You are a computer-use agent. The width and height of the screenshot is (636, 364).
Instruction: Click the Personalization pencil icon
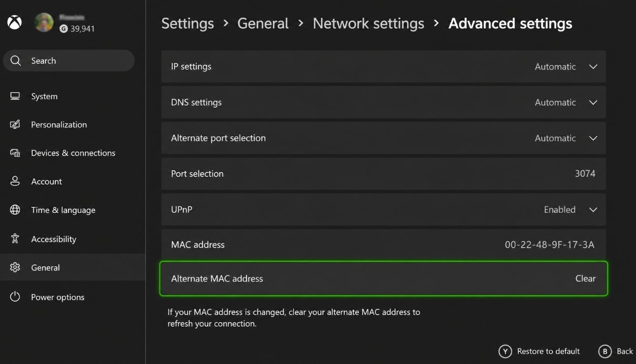coord(15,125)
